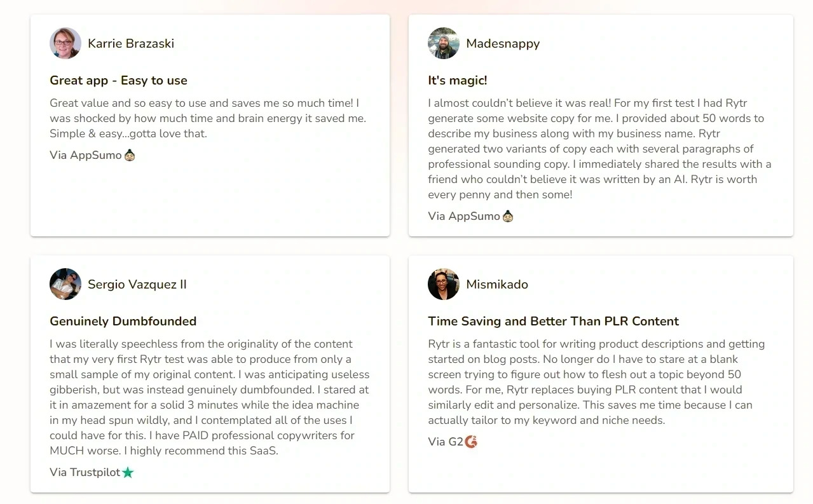Click "Via AppSumo" text under Karrie's review
Viewport: 813px width, 504px height.
pyautogui.click(x=85, y=155)
